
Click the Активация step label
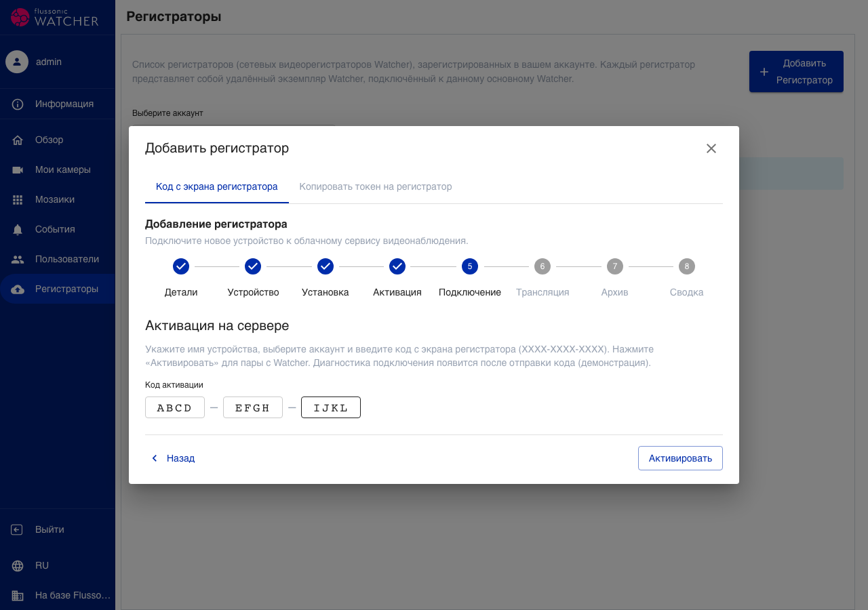pyautogui.click(x=397, y=293)
